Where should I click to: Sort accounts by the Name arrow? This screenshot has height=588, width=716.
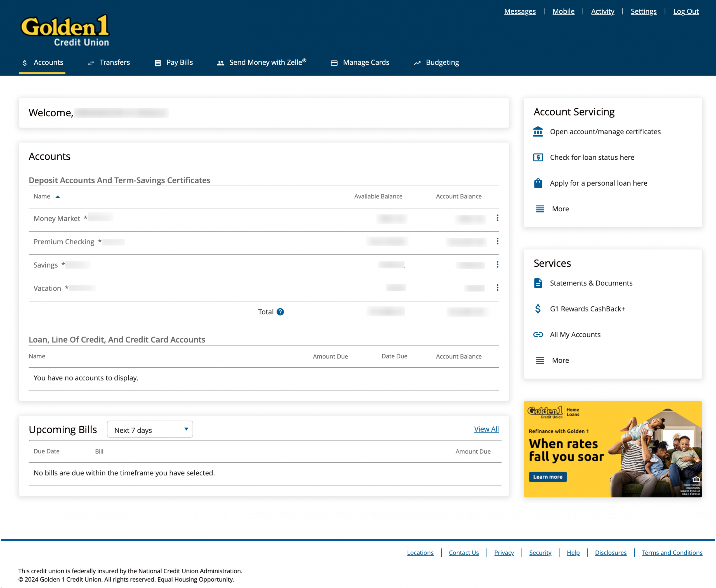58,197
